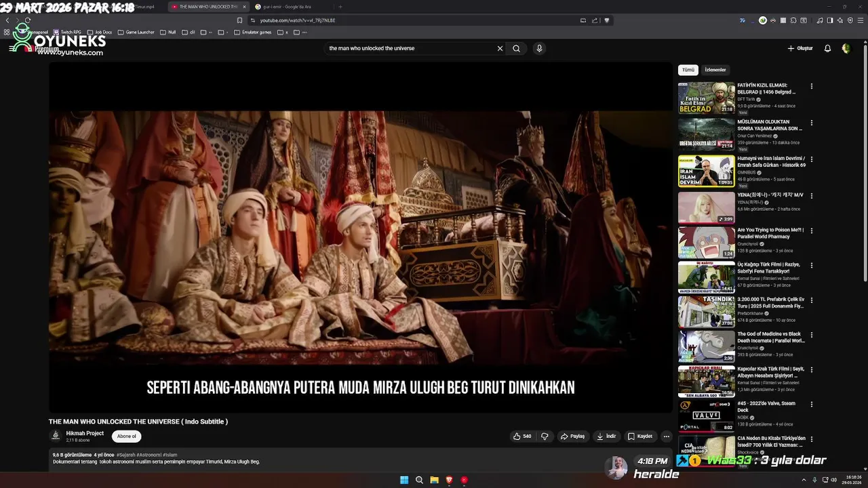Open the browser hamburger main menu
The height and width of the screenshot is (488, 868).
click(x=861, y=20)
